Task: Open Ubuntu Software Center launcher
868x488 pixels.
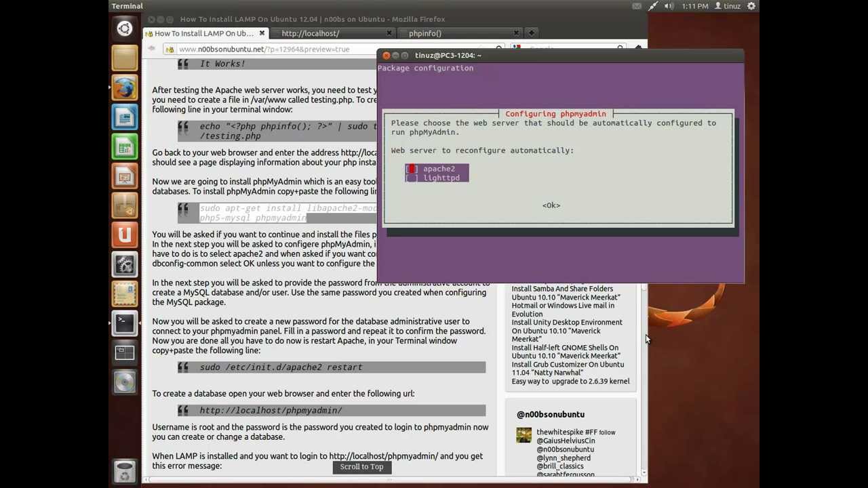Action: pyautogui.click(x=125, y=206)
